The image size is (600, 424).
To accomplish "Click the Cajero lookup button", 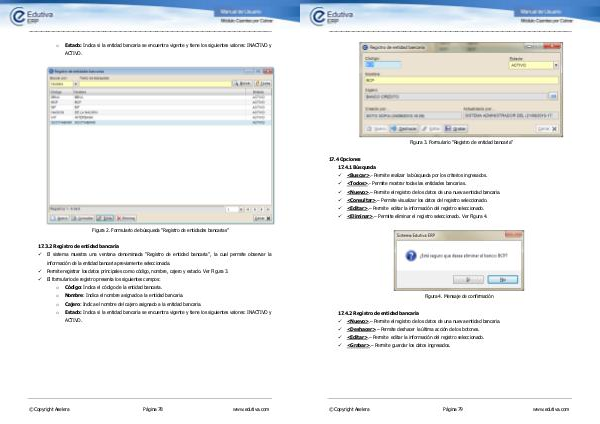I will pyautogui.click(x=552, y=97).
